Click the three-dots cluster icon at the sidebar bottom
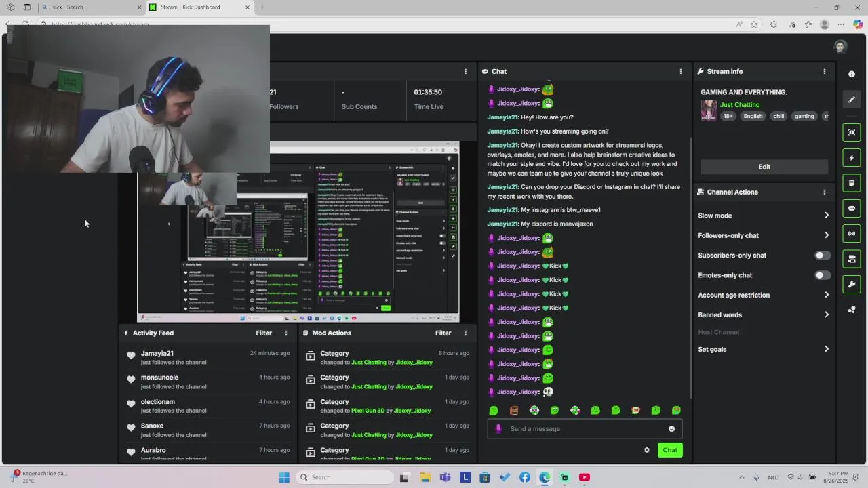 852,310
